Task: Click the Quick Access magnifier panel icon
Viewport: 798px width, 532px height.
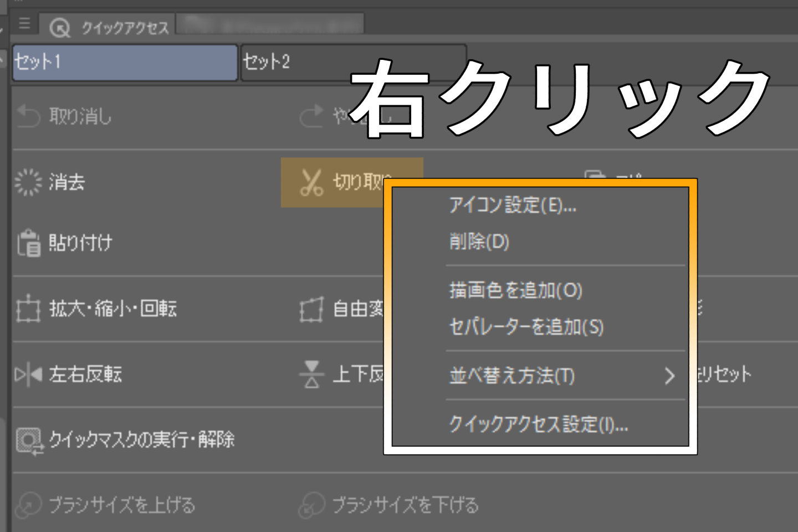Action: tap(60, 27)
